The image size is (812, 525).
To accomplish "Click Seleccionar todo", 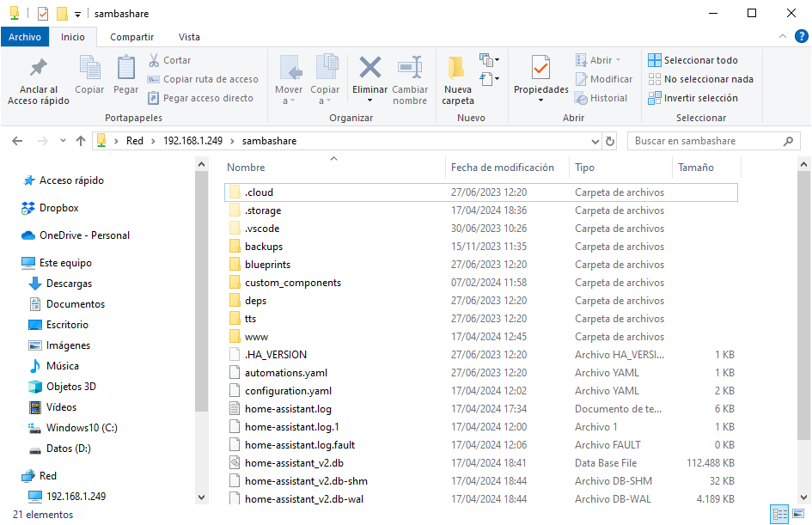I will point(693,60).
